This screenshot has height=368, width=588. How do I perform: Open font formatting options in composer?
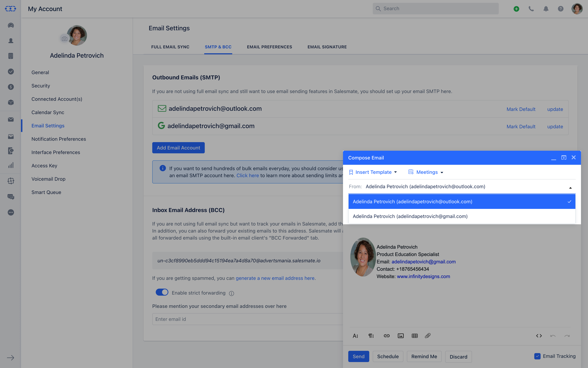(355, 336)
